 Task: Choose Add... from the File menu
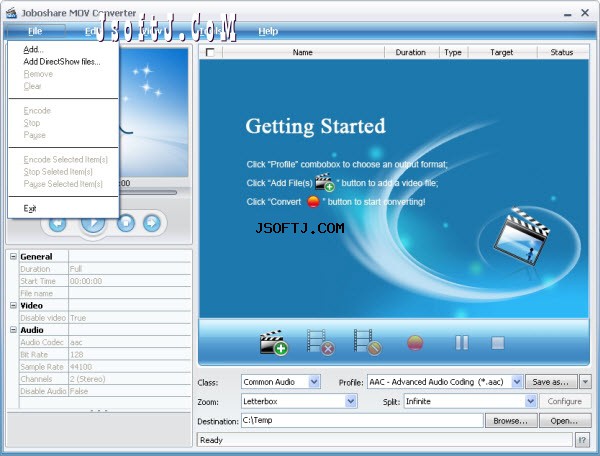[34, 49]
